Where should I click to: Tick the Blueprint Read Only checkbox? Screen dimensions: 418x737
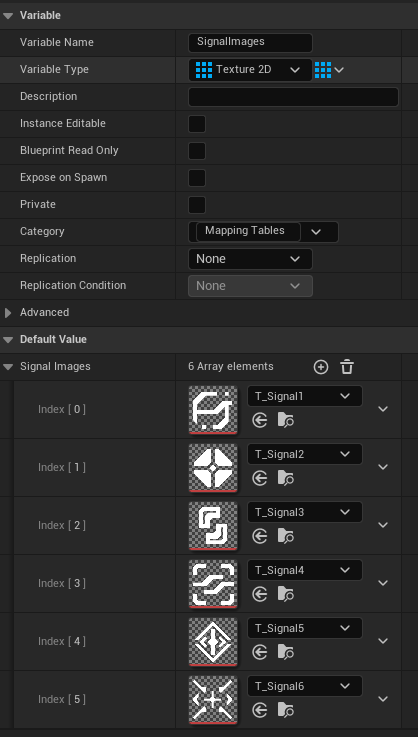(197, 151)
